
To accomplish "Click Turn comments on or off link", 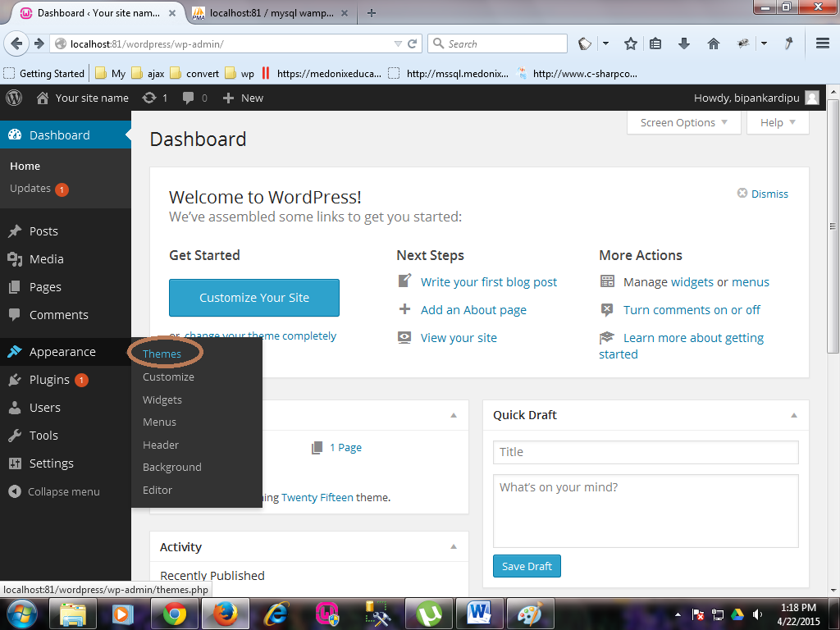I will click(x=692, y=310).
